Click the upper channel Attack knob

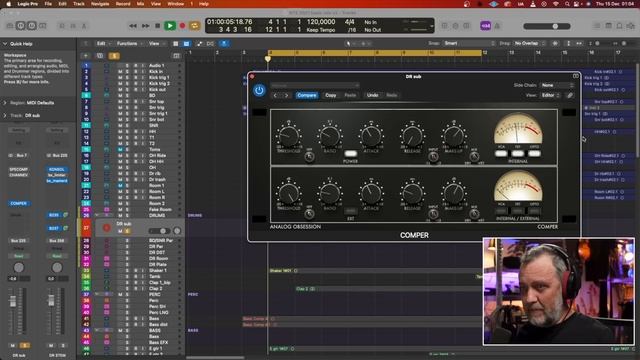coord(371,136)
